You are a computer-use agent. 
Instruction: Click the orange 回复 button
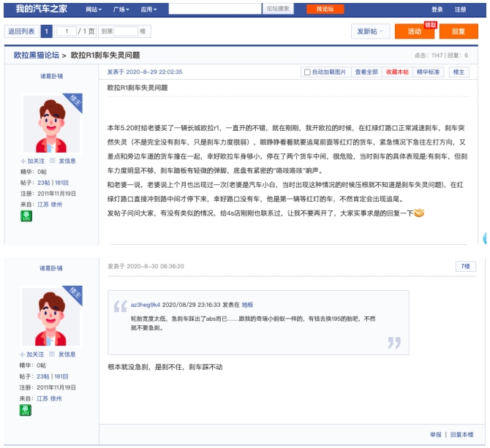(459, 31)
